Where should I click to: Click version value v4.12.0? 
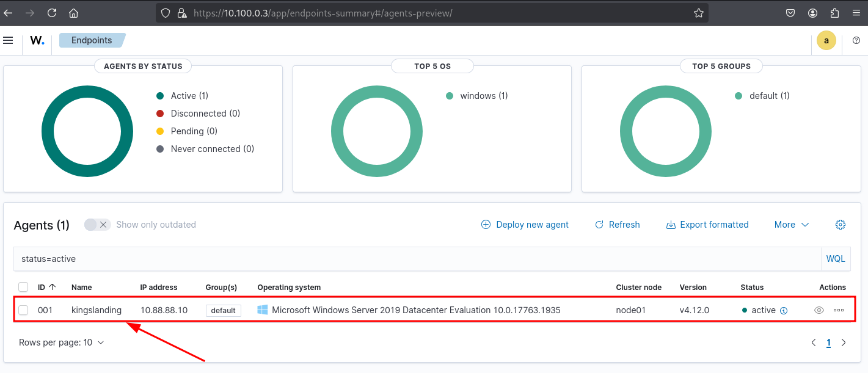click(695, 310)
